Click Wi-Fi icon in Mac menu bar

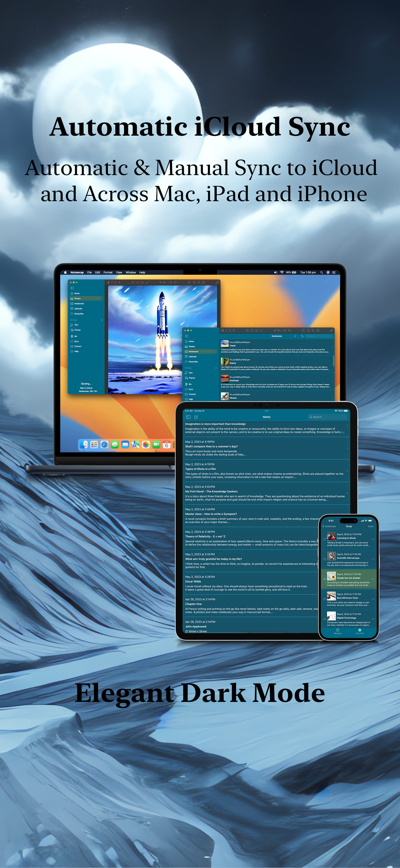pos(282,272)
